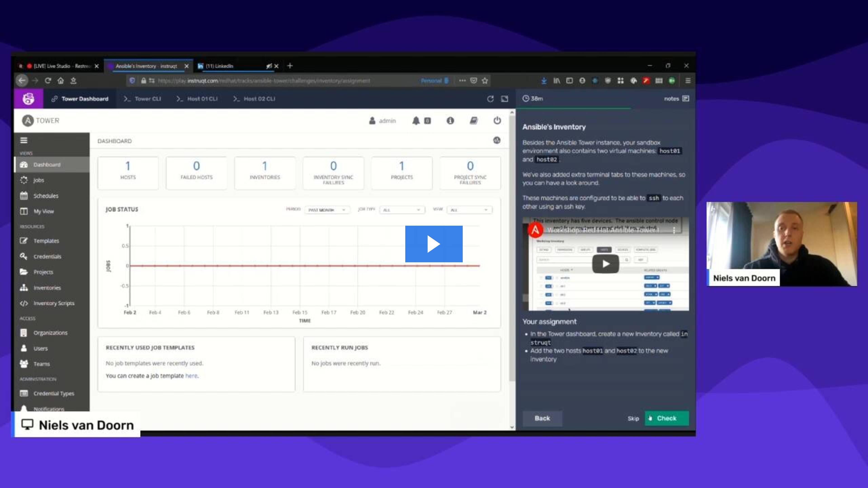Click the Back button
This screenshot has width=868, height=488.
[x=542, y=418]
